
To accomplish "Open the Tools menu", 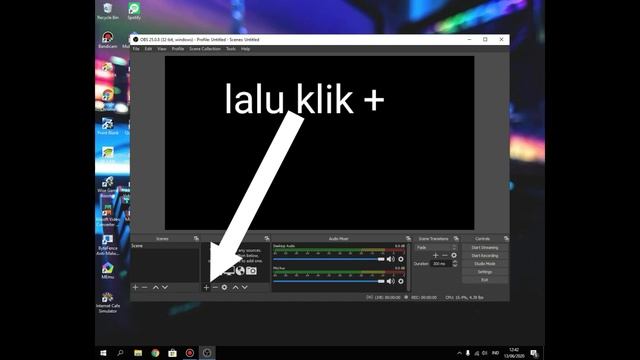I will 231,49.
